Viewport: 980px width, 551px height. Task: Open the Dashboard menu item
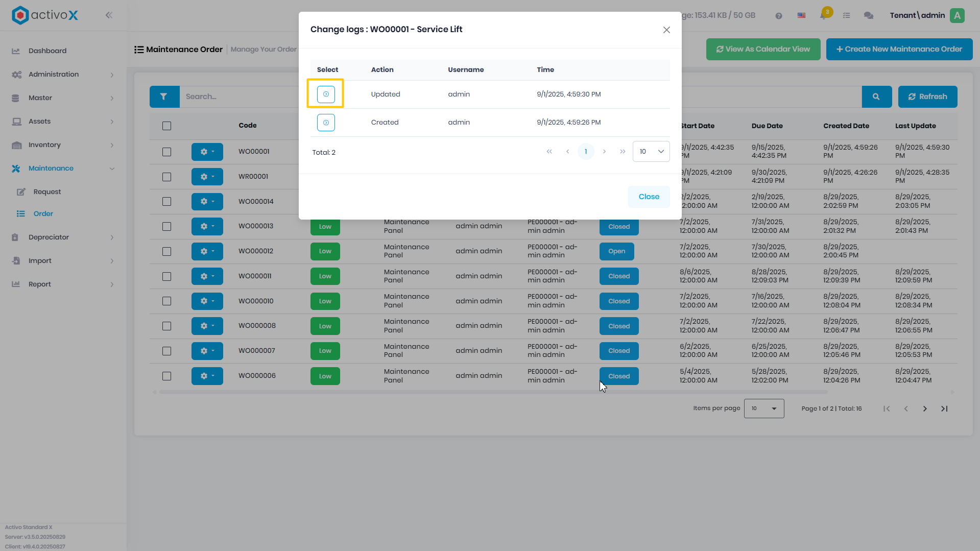[x=47, y=51]
